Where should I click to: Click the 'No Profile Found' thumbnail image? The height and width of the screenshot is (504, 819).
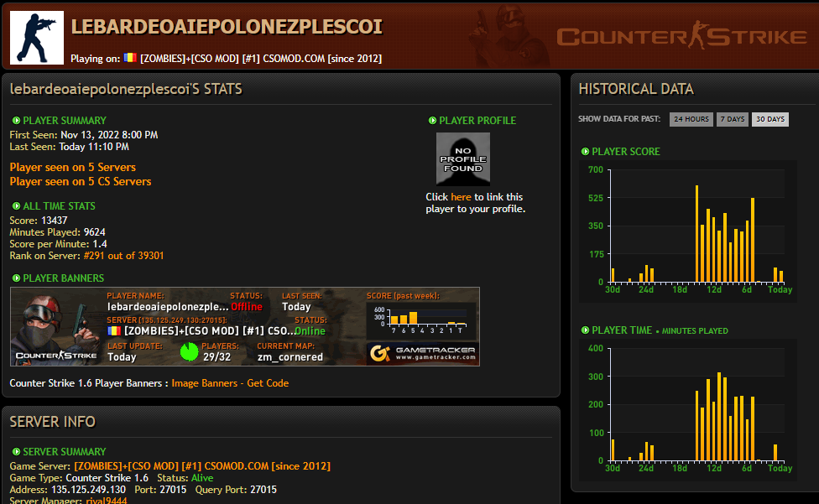coord(463,158)
